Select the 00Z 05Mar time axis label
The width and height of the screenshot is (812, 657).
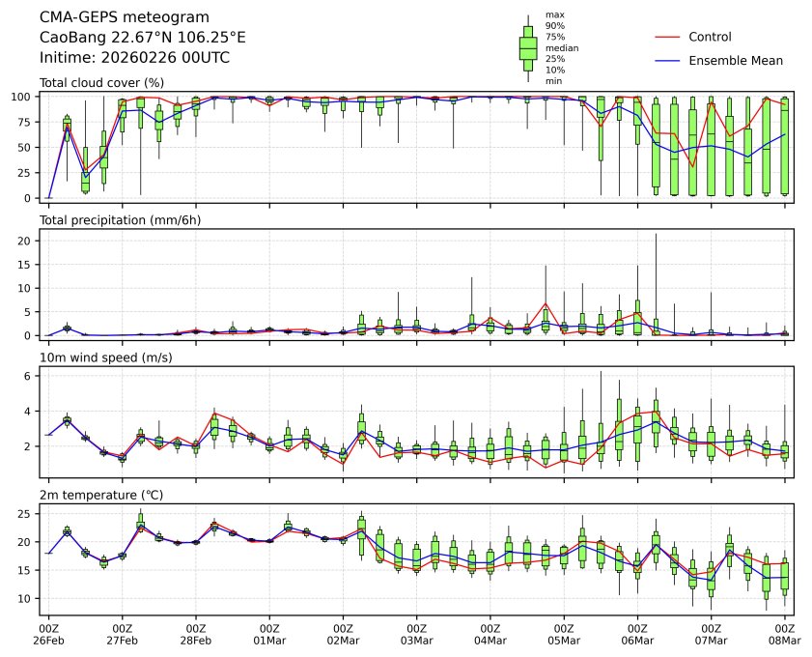point(564,634)
